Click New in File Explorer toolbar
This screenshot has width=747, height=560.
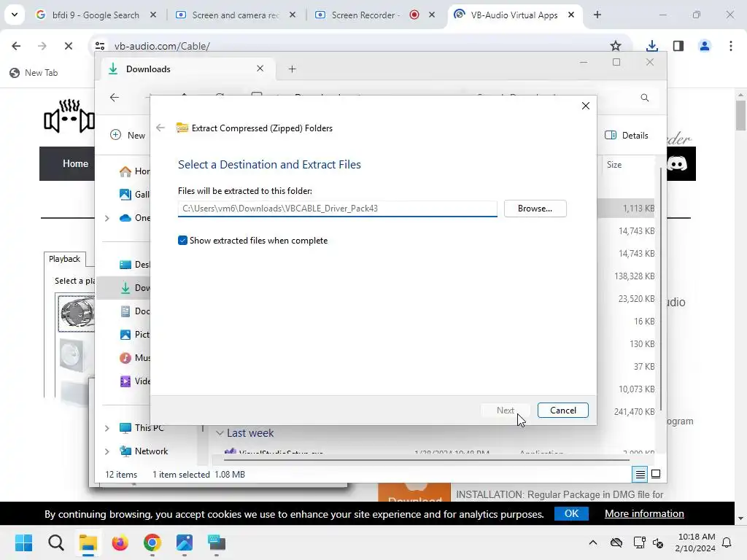coord(127,135)
